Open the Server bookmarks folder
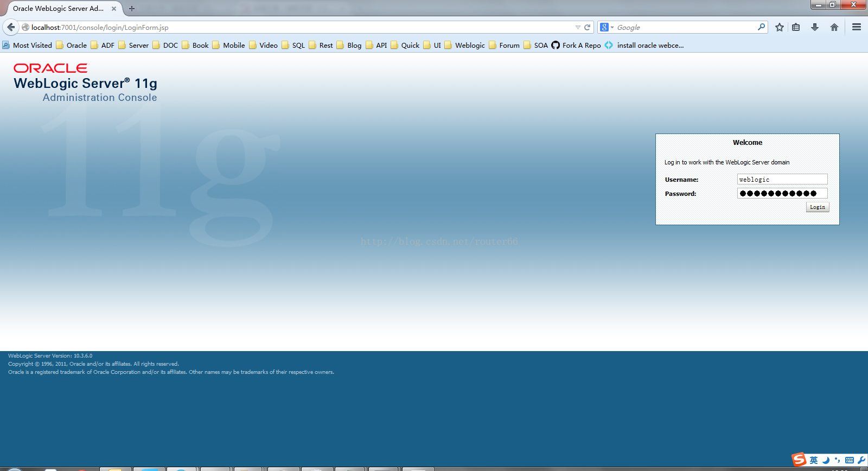868x471 pixels. point(133,45)
